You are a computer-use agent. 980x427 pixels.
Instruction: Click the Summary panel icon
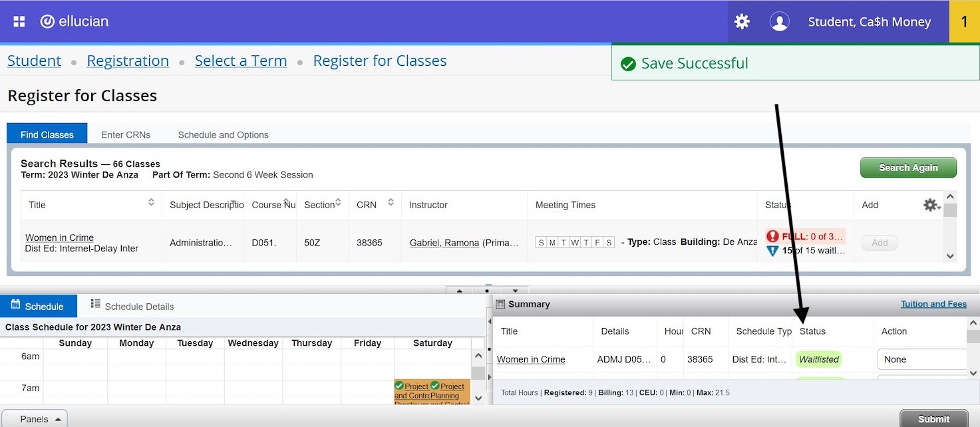point(501,304)
